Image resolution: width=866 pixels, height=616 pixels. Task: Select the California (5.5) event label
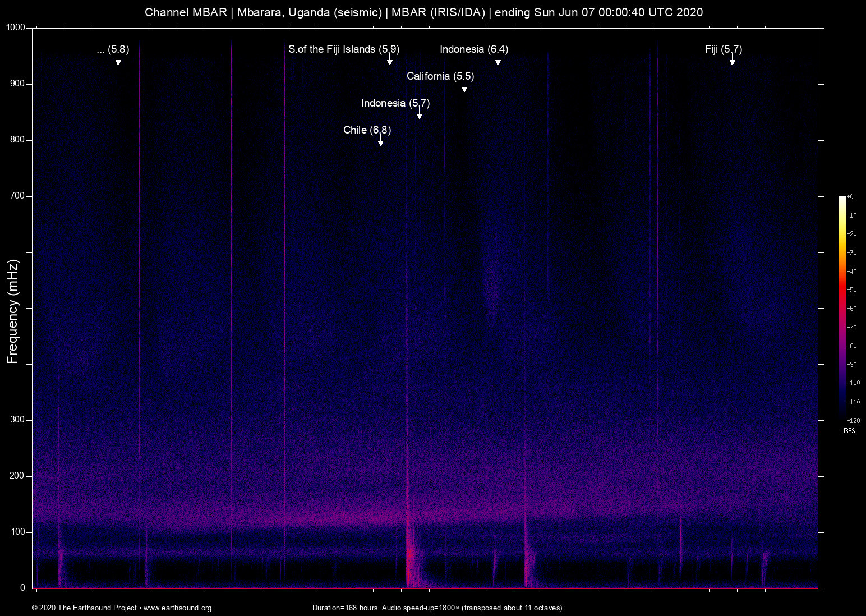tap(440, 76)
